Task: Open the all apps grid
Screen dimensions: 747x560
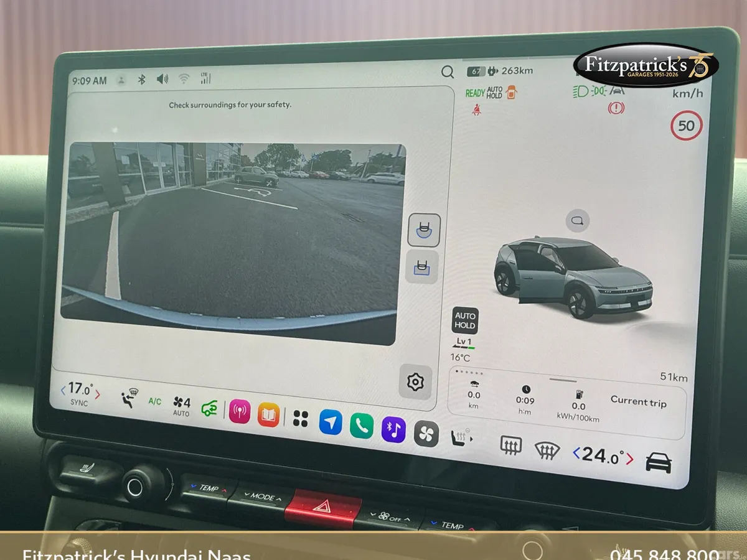Action: pos(300,418)
